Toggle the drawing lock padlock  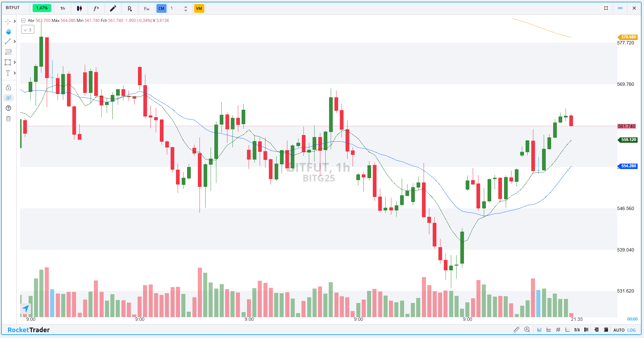pos(8,88)
